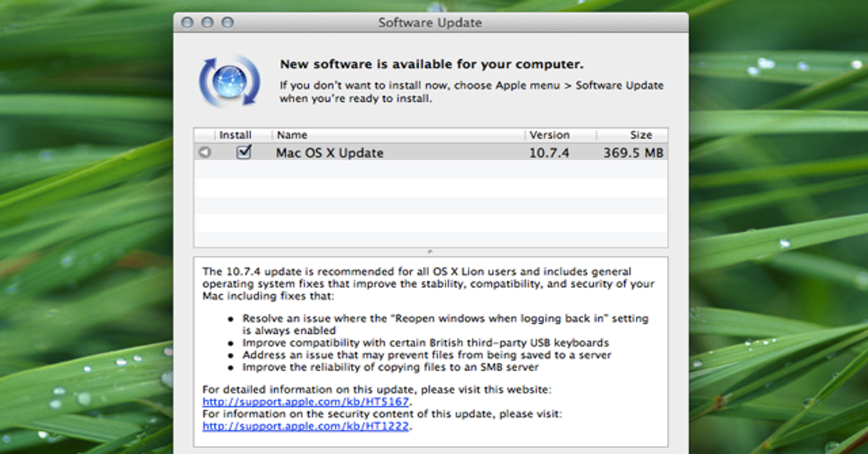Open the support.apple.com/kb/HT5167 link
Image resolution: width=868 pixels, height=454 pixels.
point(307,401)
